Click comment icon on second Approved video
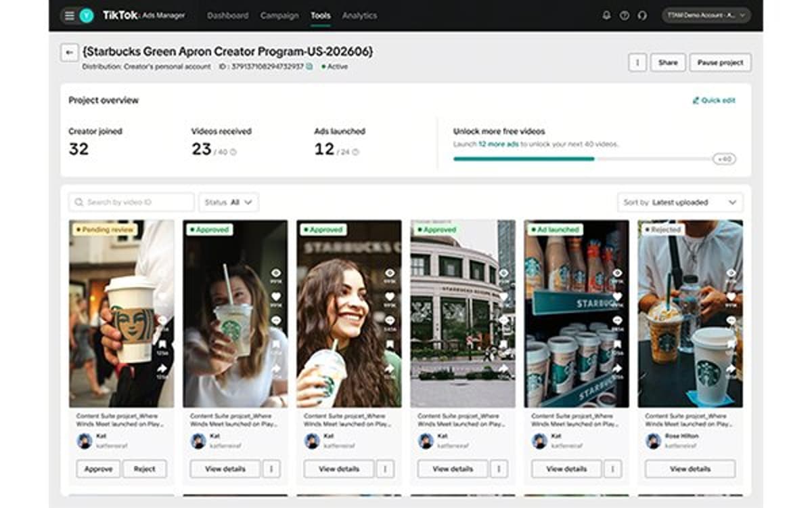Image resolution: width=812 pixels, height=508 pixels. click(x=390, y=320)
